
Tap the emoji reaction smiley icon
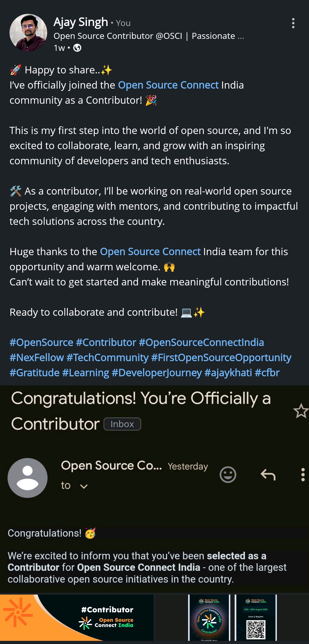point(228,475)
